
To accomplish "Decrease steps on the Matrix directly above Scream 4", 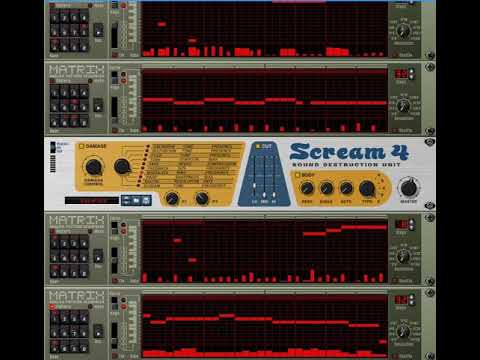I will click(x=412, y=77).
